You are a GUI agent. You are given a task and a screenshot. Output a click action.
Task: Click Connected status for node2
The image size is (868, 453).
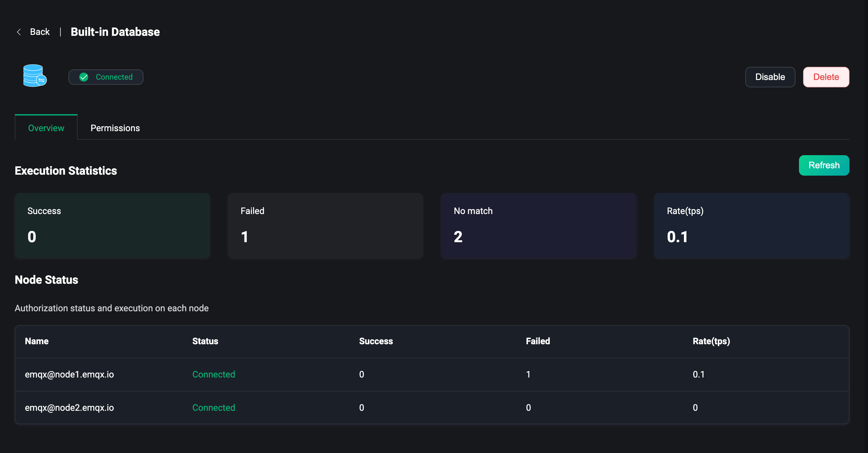coord(213,408)
